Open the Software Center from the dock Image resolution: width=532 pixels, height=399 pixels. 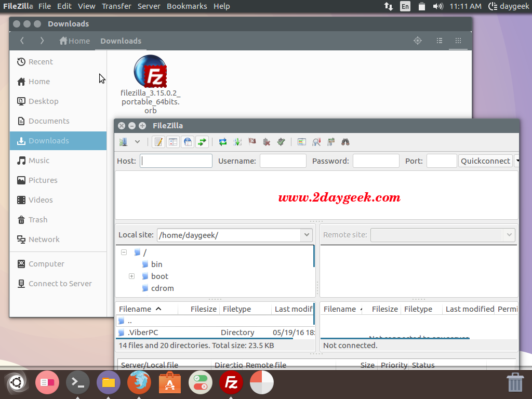pos(170,383)
